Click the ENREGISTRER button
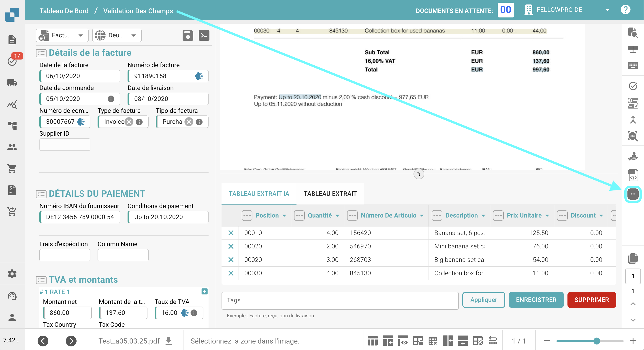 pyautogui.click(x=536, y=299)
